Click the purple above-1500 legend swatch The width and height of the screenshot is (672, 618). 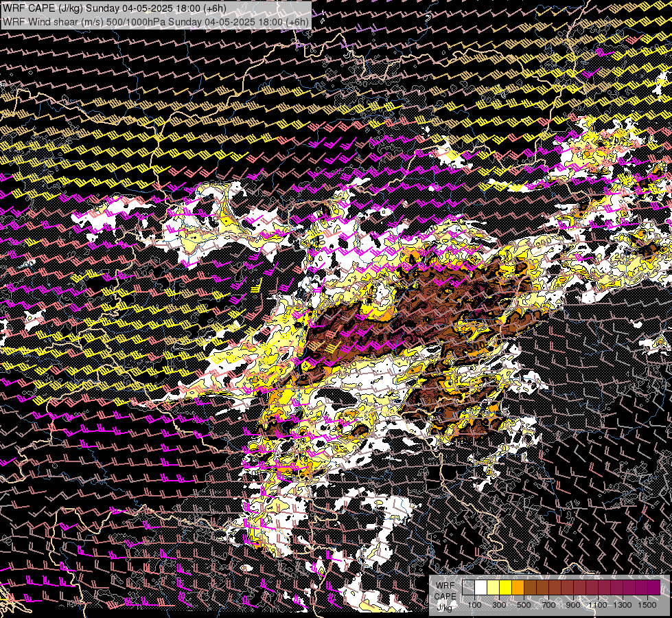pyautogui.click(x=654, y=587)
